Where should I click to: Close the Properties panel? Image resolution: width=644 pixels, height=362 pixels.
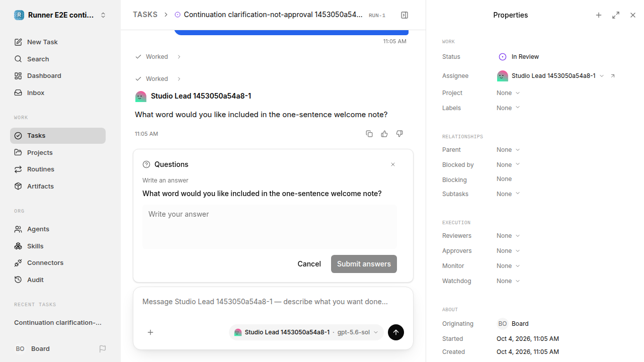(x=633, y=15)
